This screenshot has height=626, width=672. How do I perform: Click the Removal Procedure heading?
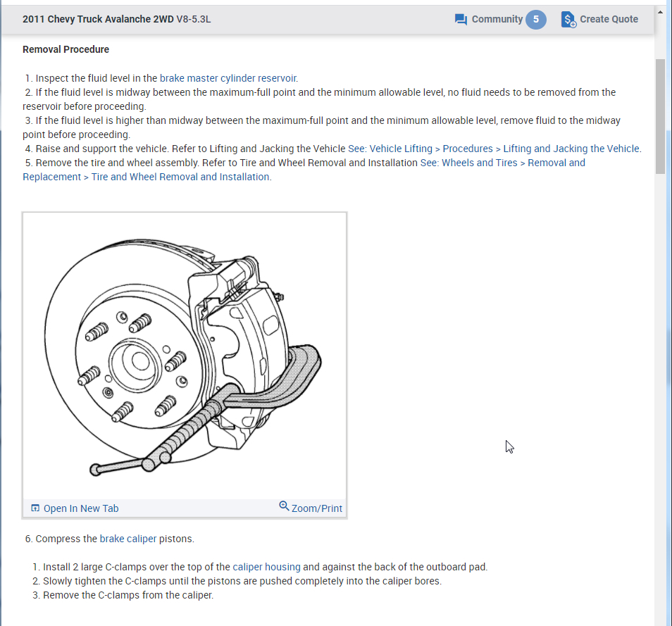coord(66,49)
